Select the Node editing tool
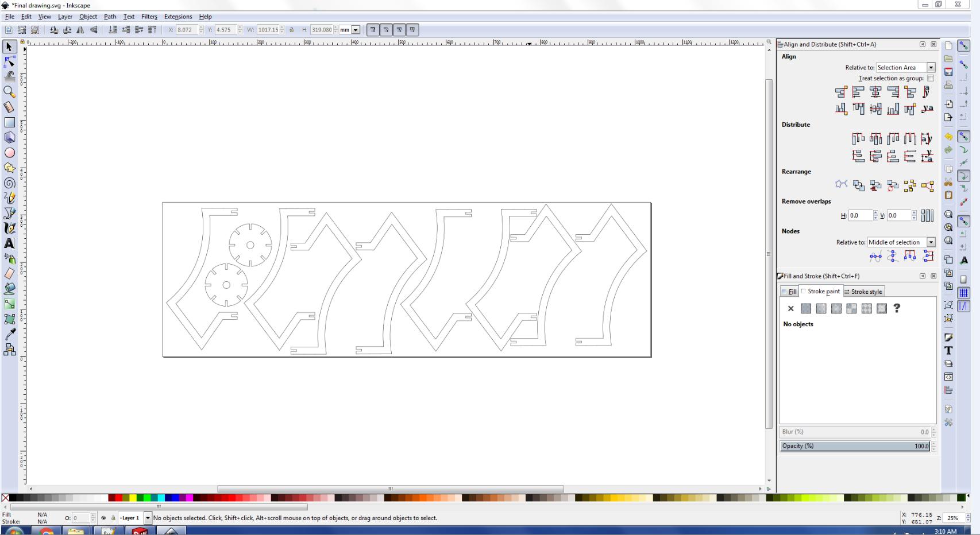This screenshot has width=980, height=535. point(9,61)
